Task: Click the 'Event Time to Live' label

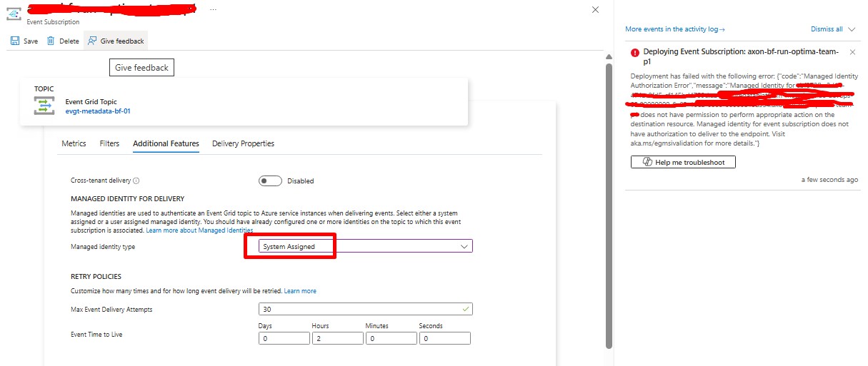Action: pyautogui.click(x=101, y=334)
